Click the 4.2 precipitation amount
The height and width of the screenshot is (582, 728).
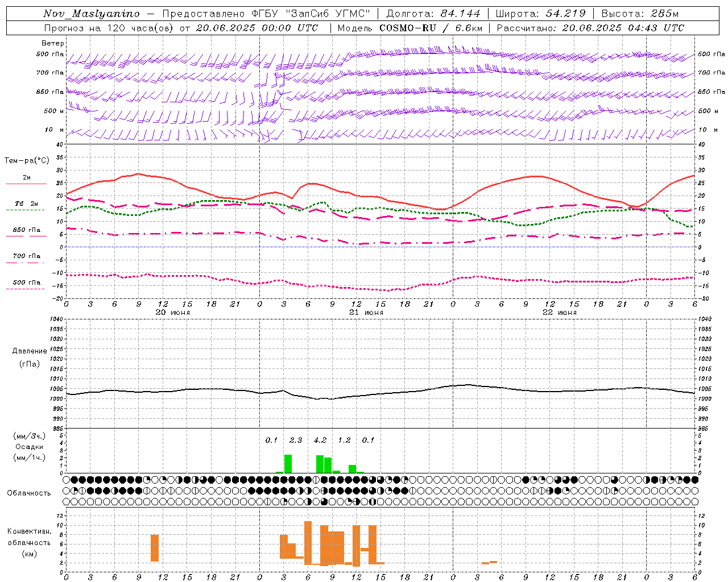pos(320,440)
